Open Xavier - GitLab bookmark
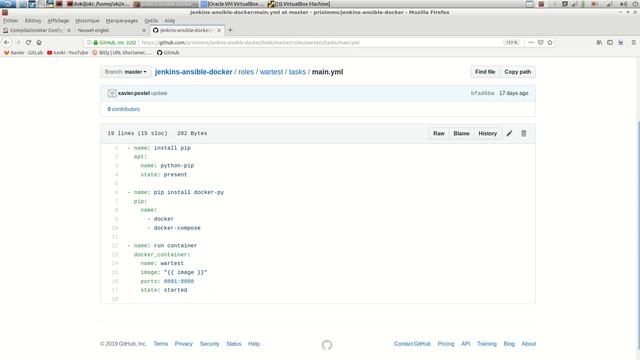Screen dimensions: 640x360 tap(23, 53)
